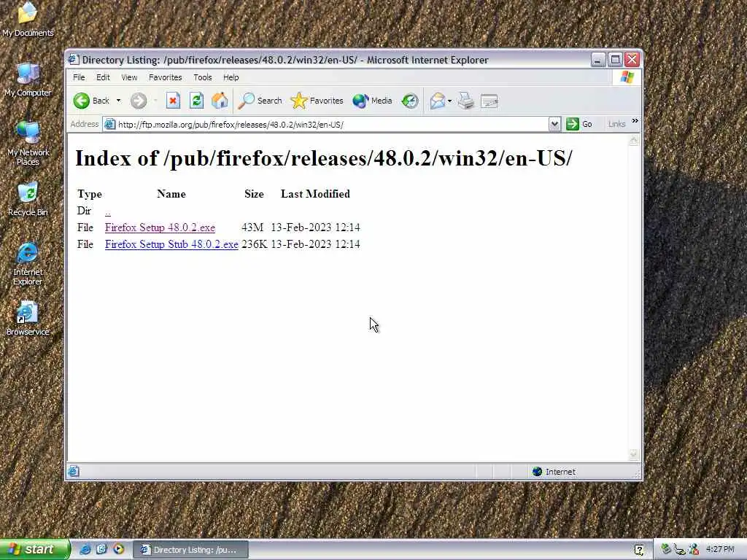Open the Media pane
Image resolution: width=747 pixels, height=560 pixels.
click(372, 101)
